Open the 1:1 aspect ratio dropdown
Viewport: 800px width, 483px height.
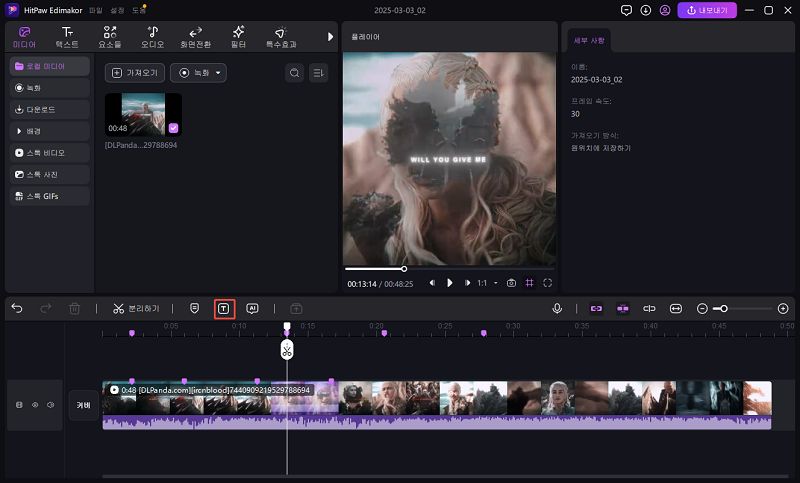click(485, 283)
